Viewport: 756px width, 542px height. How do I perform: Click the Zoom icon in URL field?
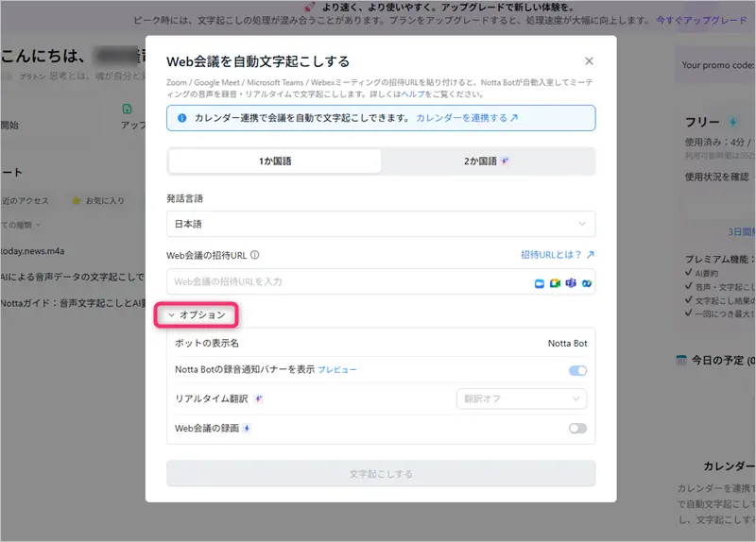540,283
